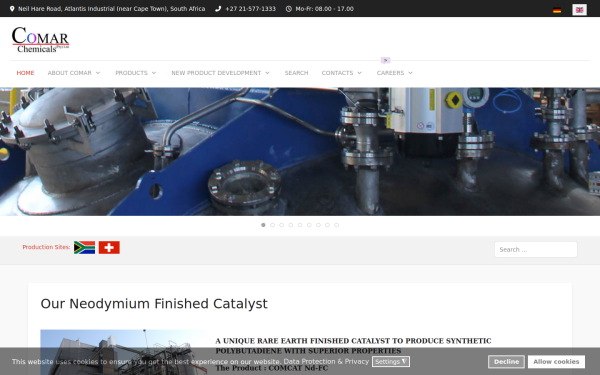Expand the Careers chevron

(x=410, y=73)
